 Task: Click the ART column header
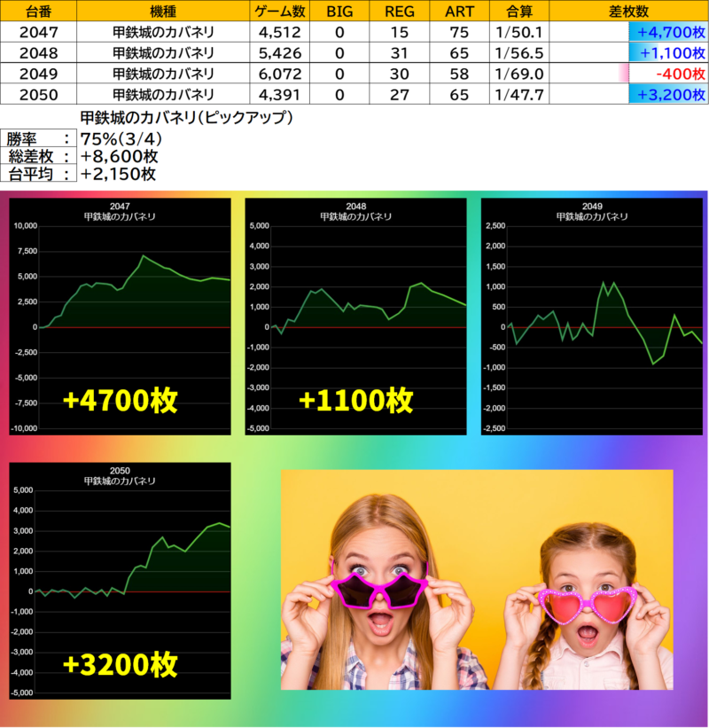coord(459,12)
